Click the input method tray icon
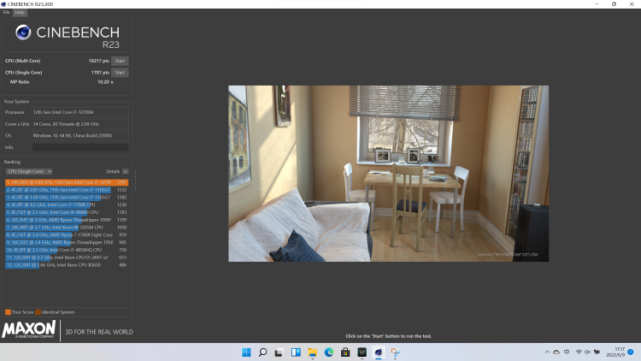 [567, 352]
